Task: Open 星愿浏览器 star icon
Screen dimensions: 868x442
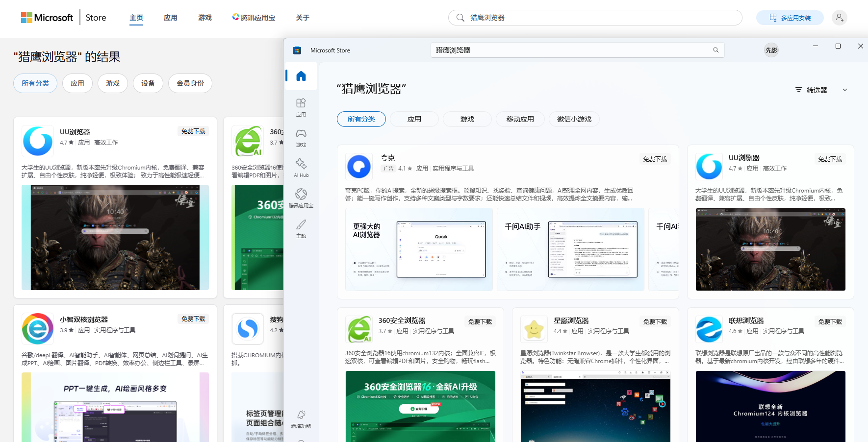Action: [534, 329]
